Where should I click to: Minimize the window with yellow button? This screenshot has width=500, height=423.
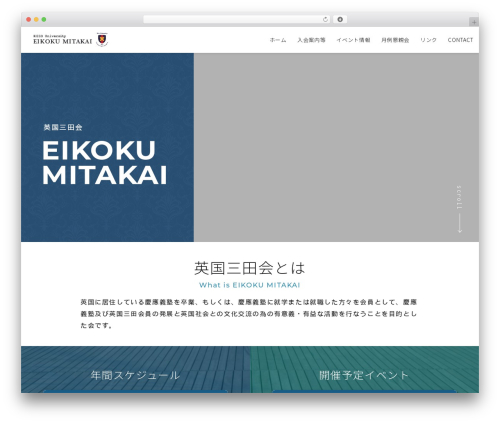(36, 19)
